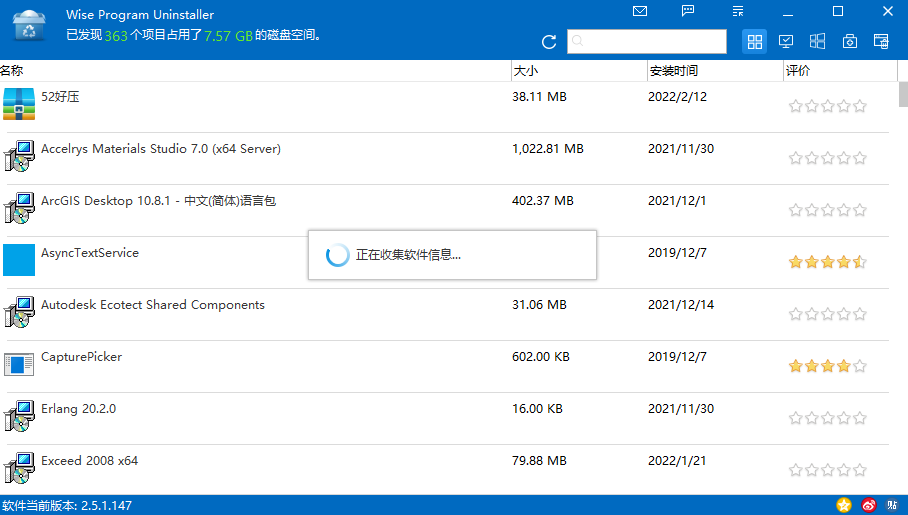
Task: Click the yellow star Qzone icon
Action: (845, 505)
